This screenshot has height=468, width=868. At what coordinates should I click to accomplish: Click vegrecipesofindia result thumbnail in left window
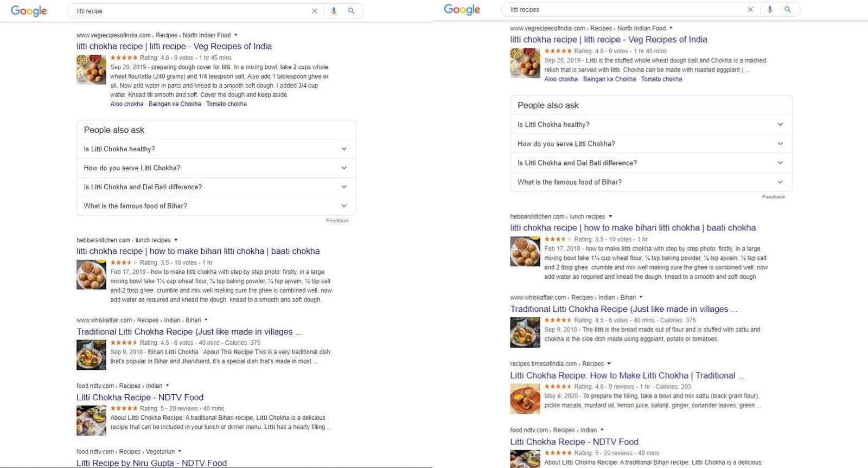click(91, 69)
